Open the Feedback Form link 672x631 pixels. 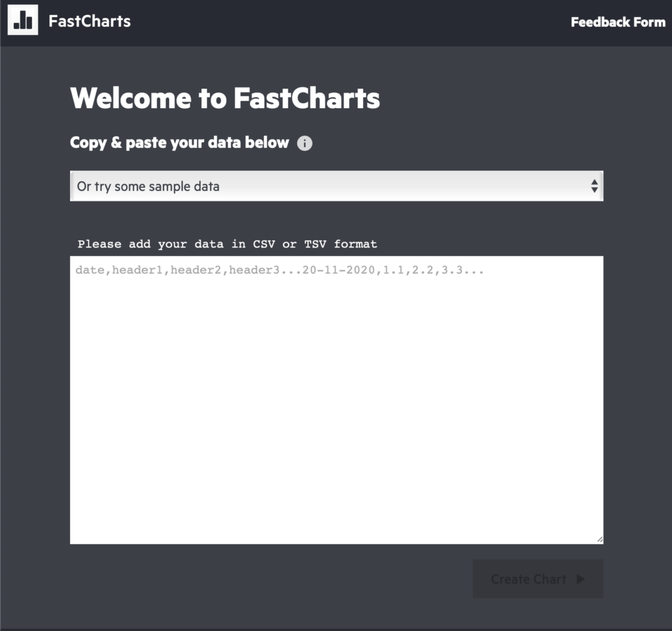(618, 22)
